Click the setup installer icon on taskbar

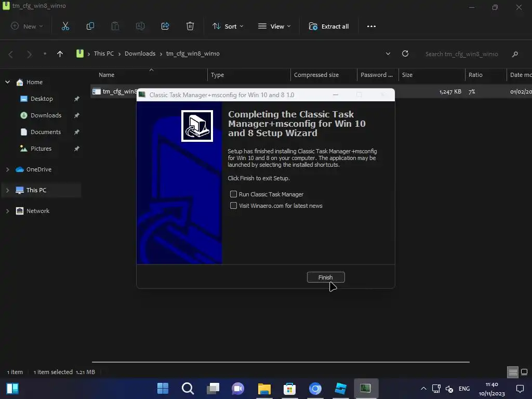365,389
